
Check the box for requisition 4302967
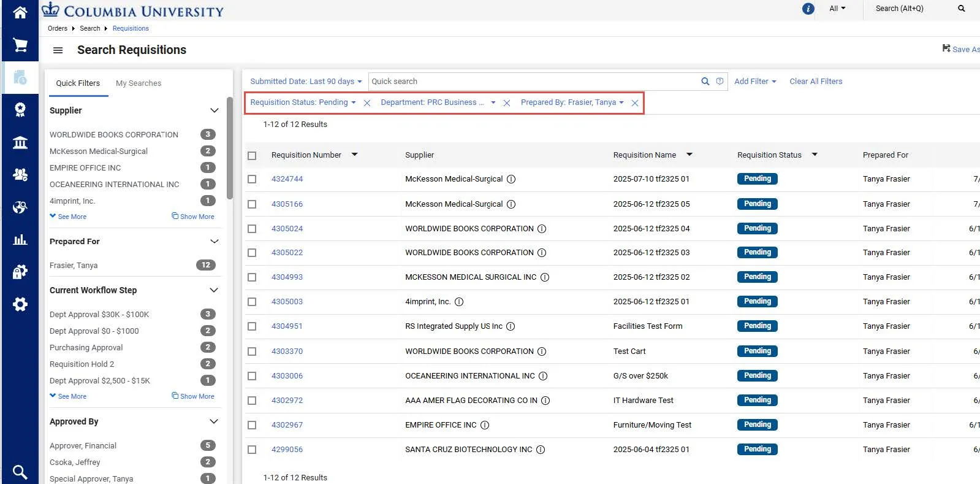(x=252, y=425)
